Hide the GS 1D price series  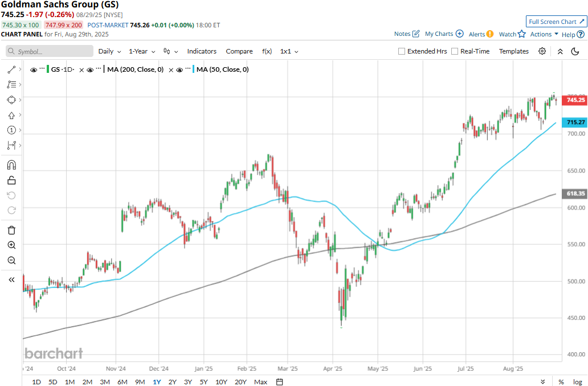(34, 69)
